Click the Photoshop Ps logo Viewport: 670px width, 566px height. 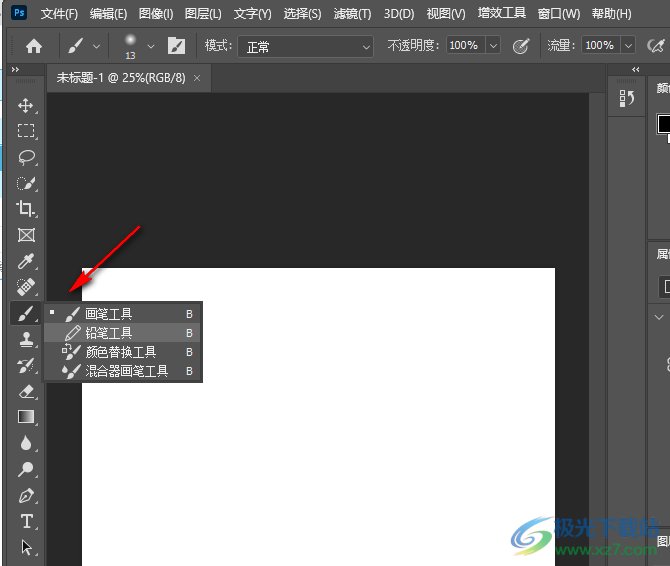[19, 13]
